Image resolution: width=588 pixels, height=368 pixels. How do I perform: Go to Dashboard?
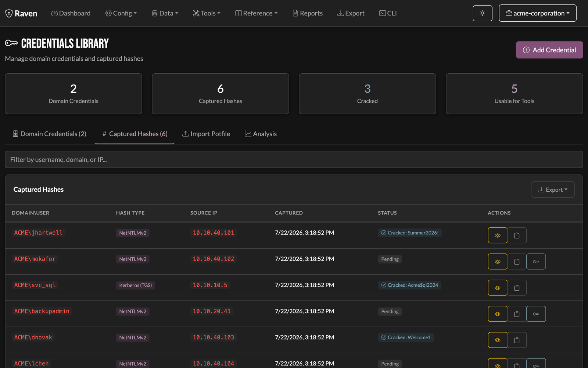click(x=71, y=13)
